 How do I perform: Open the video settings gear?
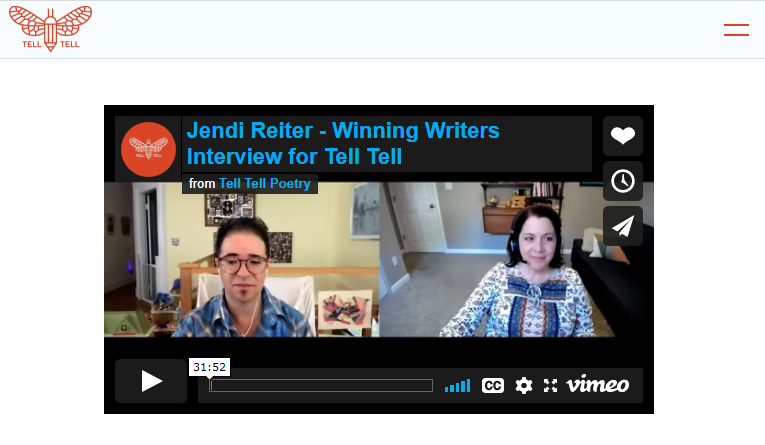point(523,385)
